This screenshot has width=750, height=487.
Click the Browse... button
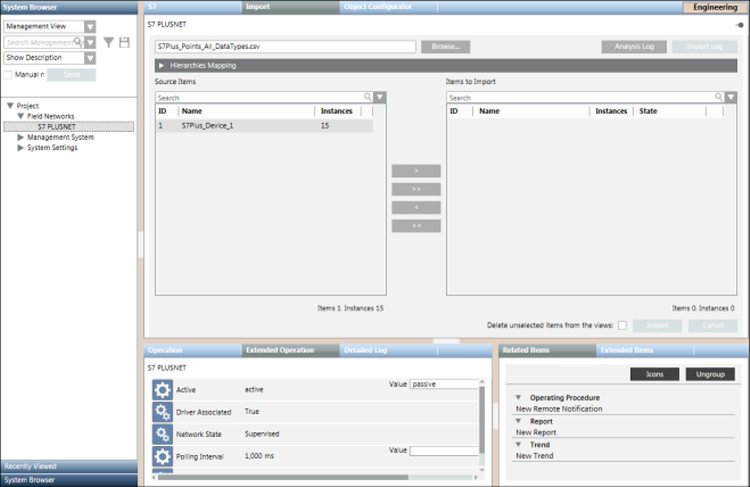445,46
